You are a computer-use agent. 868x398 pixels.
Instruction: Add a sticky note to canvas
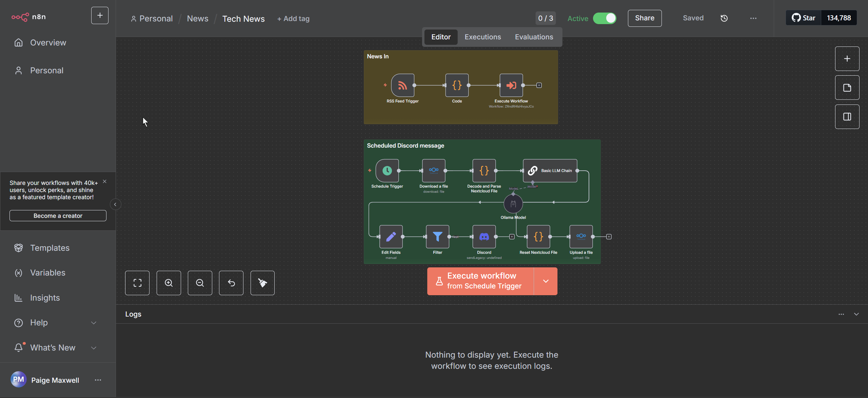[x=847, y=88]
